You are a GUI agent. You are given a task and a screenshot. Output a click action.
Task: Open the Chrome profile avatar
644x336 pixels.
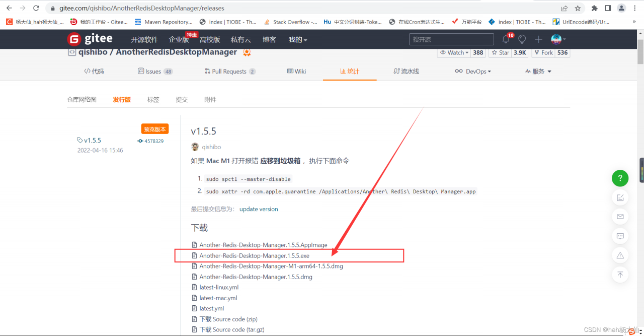[x=622, y=8]
